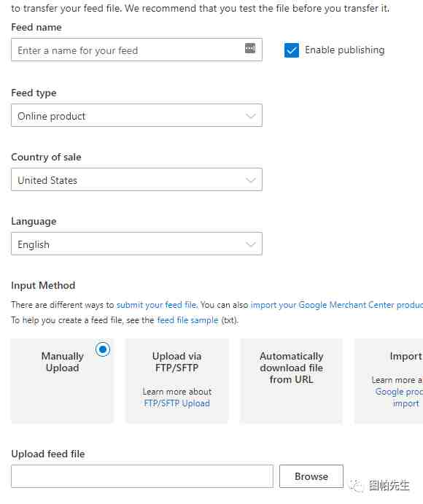
Task: Focus the Feed name text field
Action: tap(136, 50)
